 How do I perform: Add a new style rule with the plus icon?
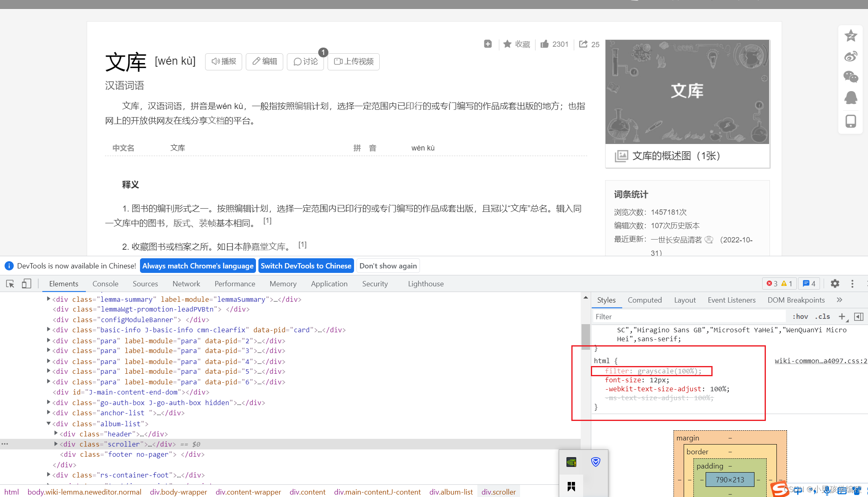tap(842, 316)
